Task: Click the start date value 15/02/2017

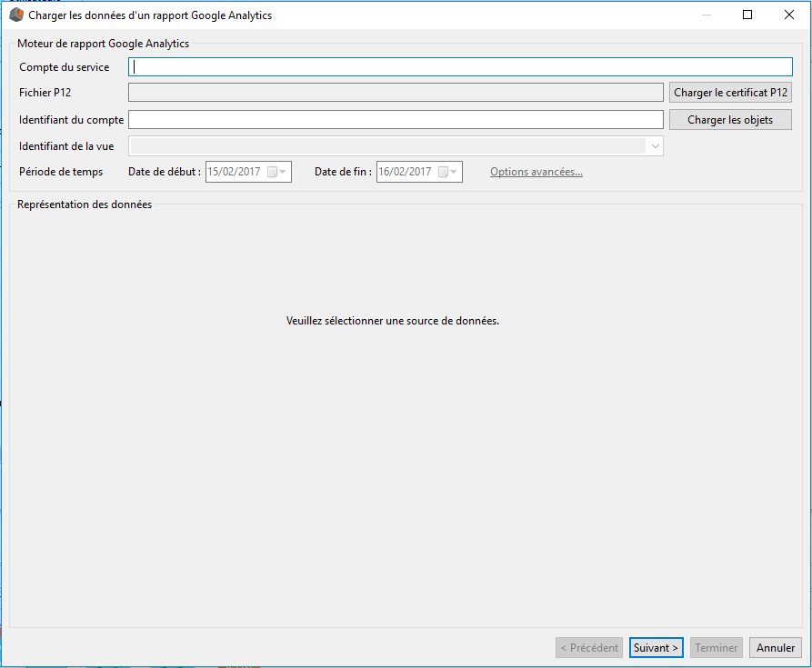Action: point(234,172)
